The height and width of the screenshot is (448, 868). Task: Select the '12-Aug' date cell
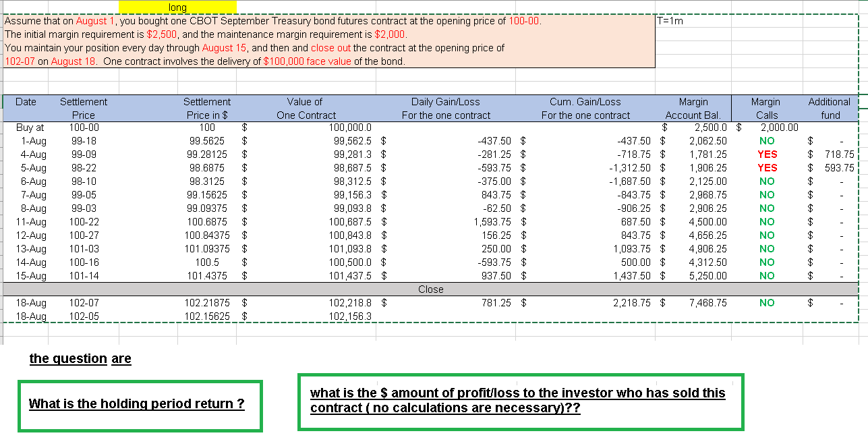point(32,235)
